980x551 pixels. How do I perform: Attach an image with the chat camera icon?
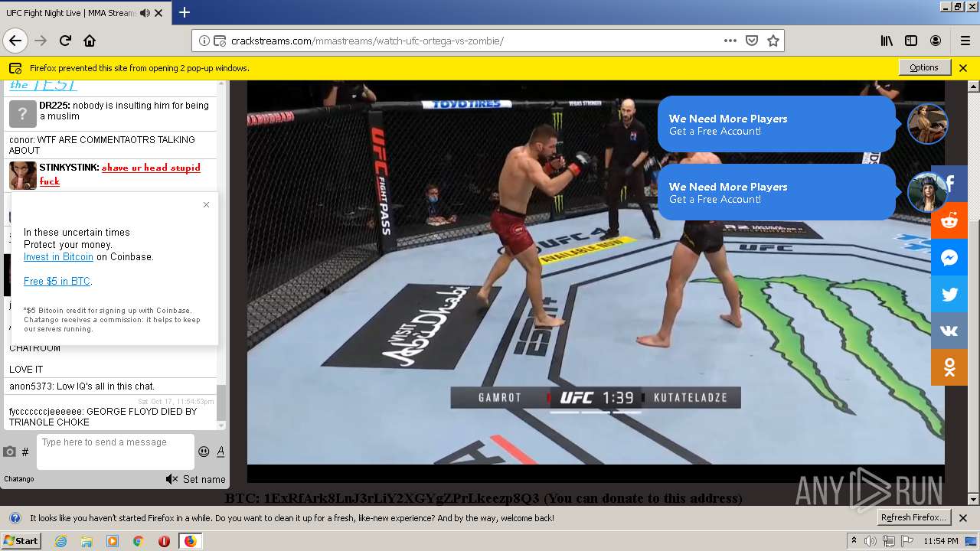click(9, 452)
